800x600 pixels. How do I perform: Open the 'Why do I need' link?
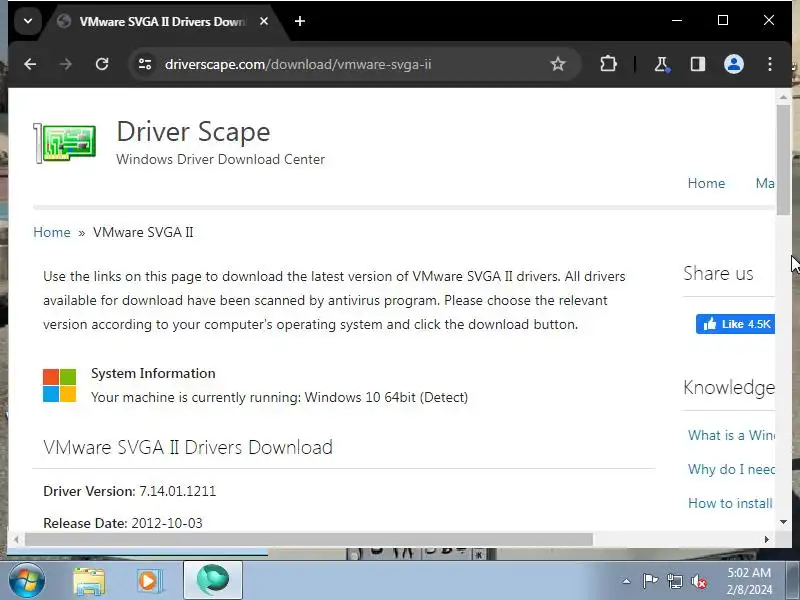(731, 469)
